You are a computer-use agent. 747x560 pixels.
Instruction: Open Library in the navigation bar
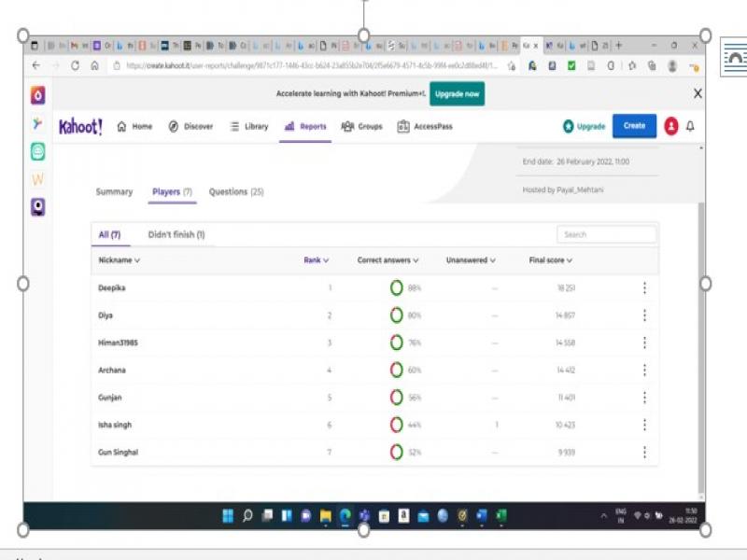[248, 127]
